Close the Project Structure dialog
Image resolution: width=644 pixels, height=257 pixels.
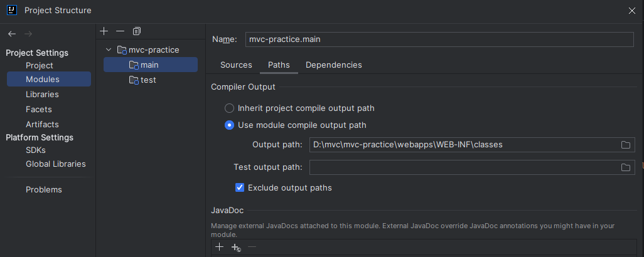(x=632, y=11)
